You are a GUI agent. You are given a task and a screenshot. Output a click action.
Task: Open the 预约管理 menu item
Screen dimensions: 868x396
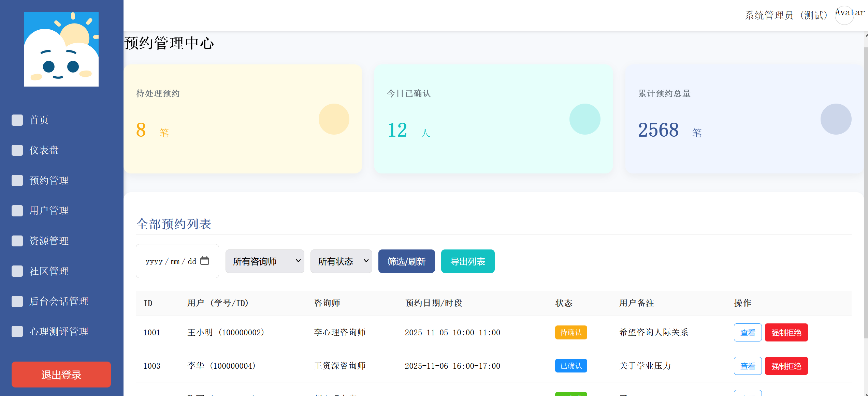tap(49, 181)
